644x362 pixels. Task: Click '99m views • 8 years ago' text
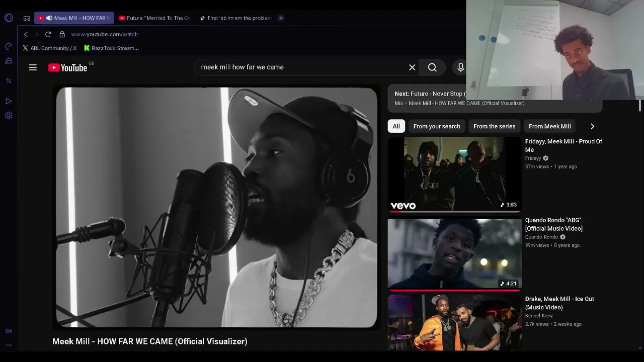click(552, 245)
